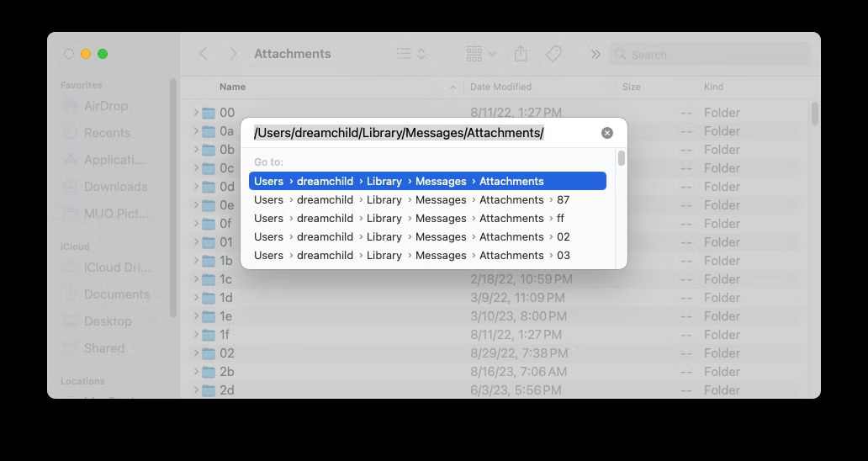This screenshot has height=461, width=868.
Task: Expand the 00 folder
Action: coord(196,113)
